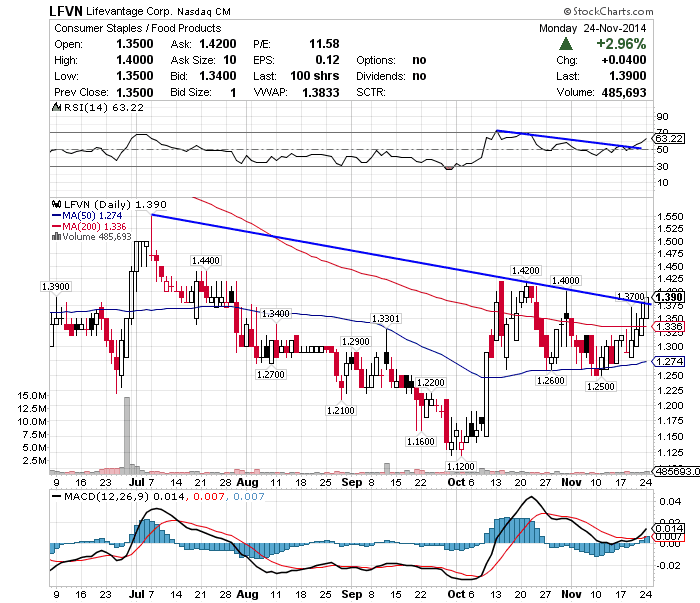Click the 1.4400 price callout label
The width and height of the screenshot is (700, 603).
click(205, 260)
